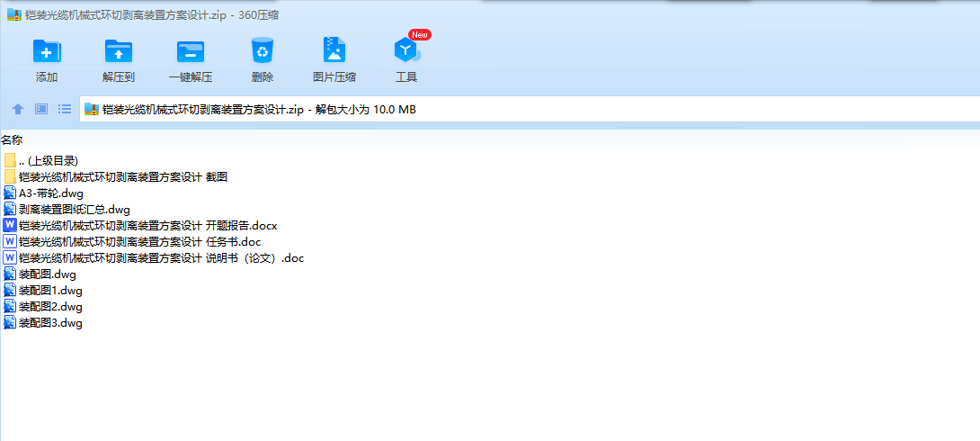Click the Word icon of 任务书.doc
This screenshot has height=441, width=980.
click(10, 241)
